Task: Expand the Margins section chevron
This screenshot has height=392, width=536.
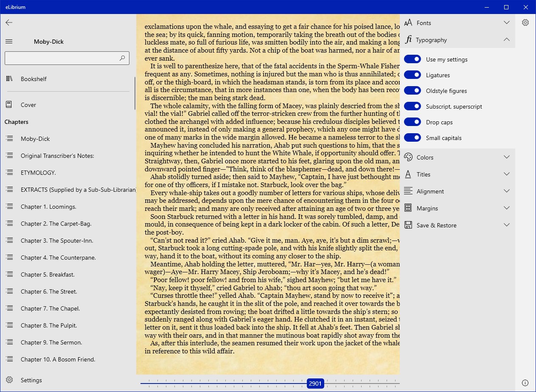Action: (506, 208)
